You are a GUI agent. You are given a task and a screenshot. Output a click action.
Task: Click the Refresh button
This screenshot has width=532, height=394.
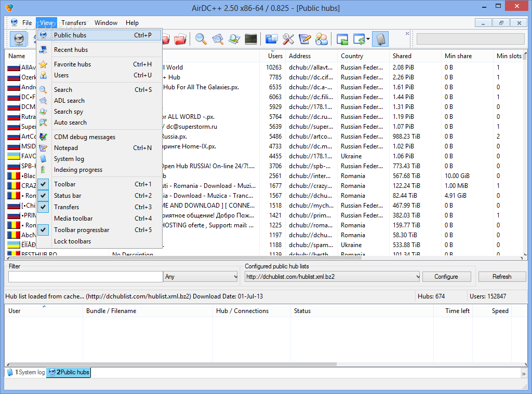coord(502,277)
